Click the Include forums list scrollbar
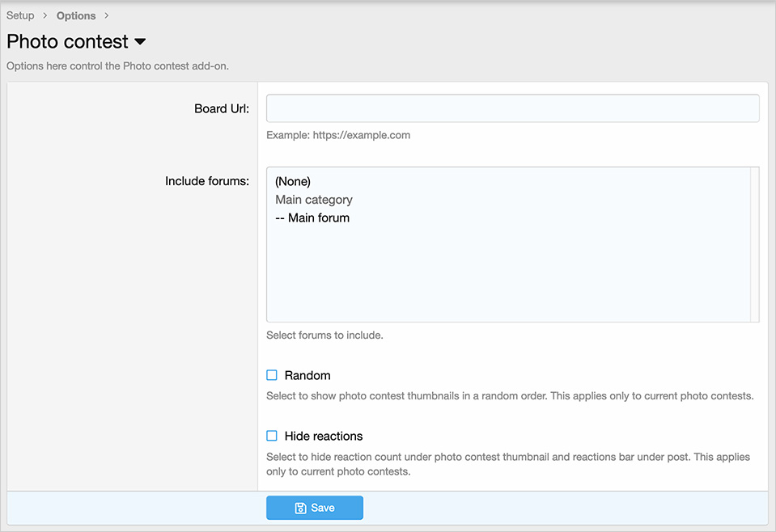776x532 pixels. pos(755,244)
